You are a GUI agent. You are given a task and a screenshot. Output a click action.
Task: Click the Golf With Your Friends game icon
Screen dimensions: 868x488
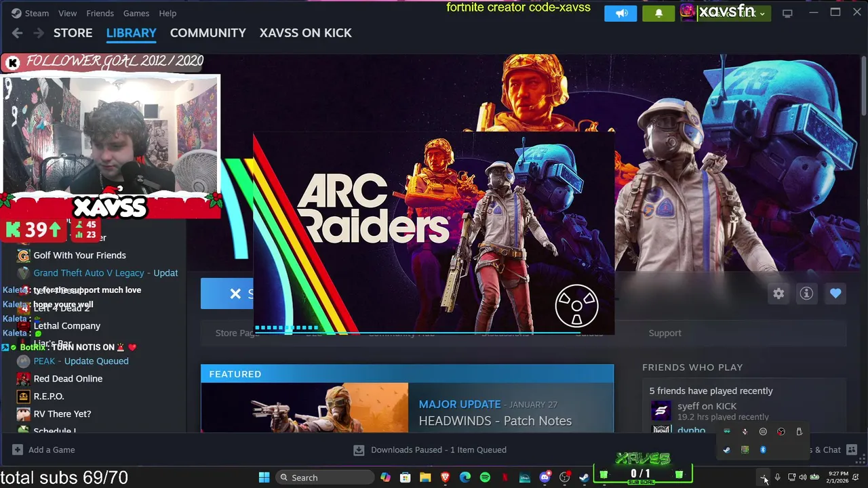click(24, 256)
